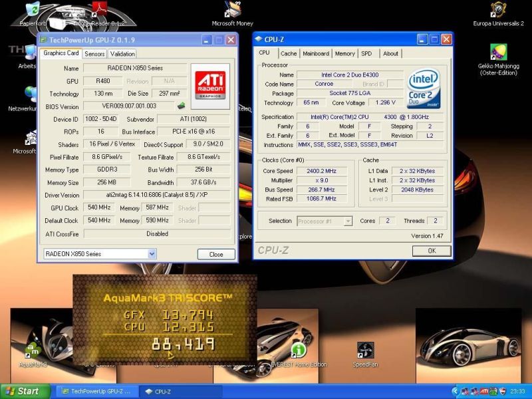The image size is (532, 399).
Task: Switch to TechPowerUp GPU-Z taskbar button
Action: click(x=96, y=391)
